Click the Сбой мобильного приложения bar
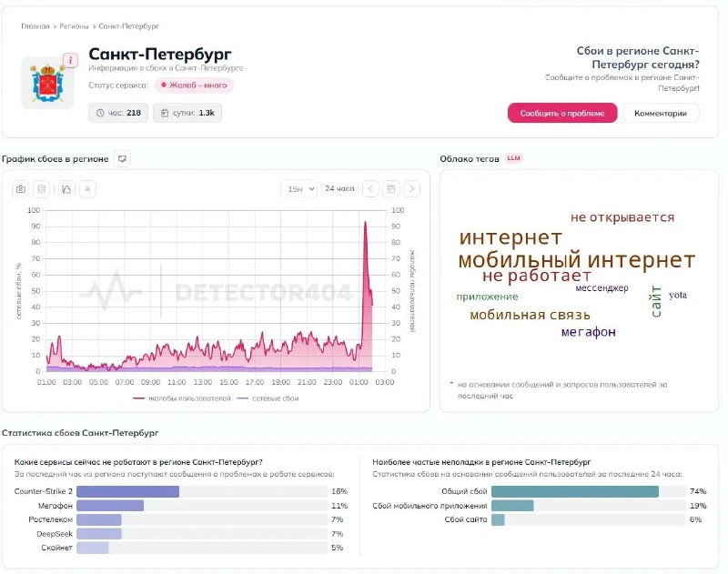This screenshot has height=574, width=728. pyautogui.click(x=588, y=506)
